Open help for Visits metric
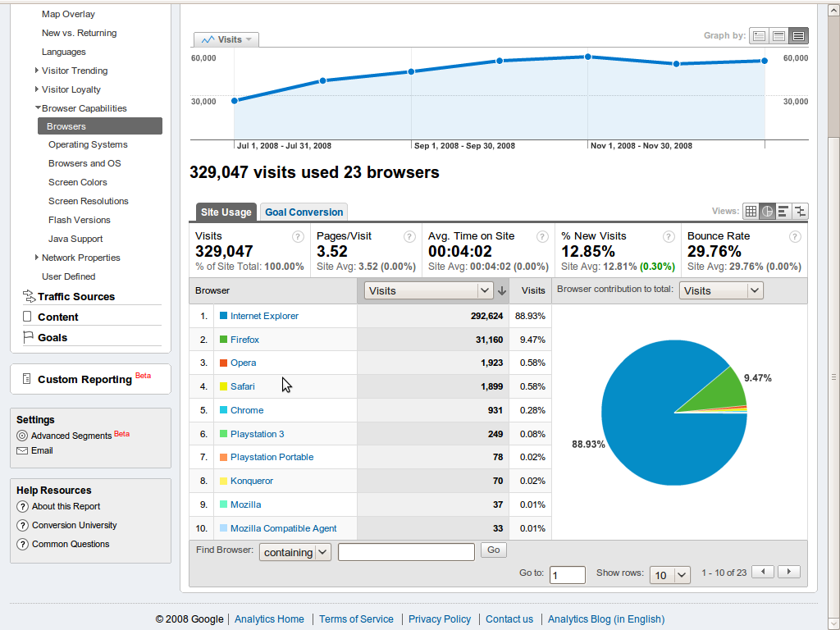 298,237
